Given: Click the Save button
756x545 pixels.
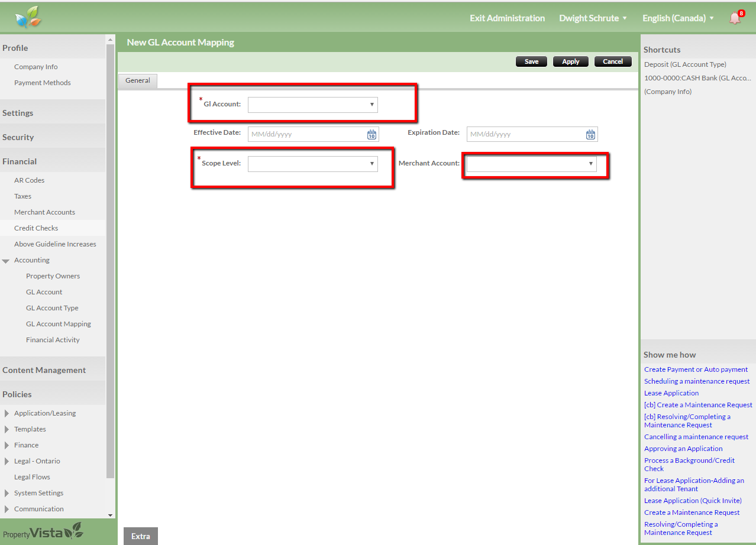Looking at the screenshot, I should pos(531,61).
